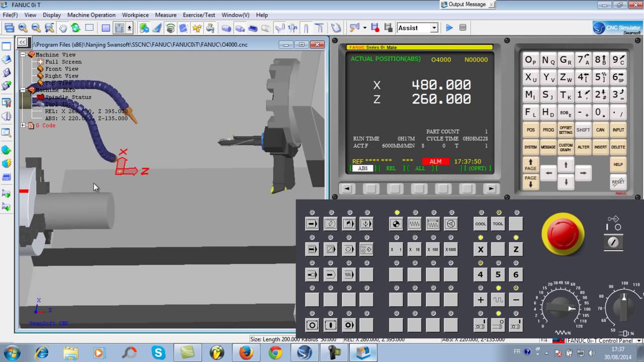Viewport: 644px width, 362px height.
Task: Select the pan hand tool
Action: (62, 28)
